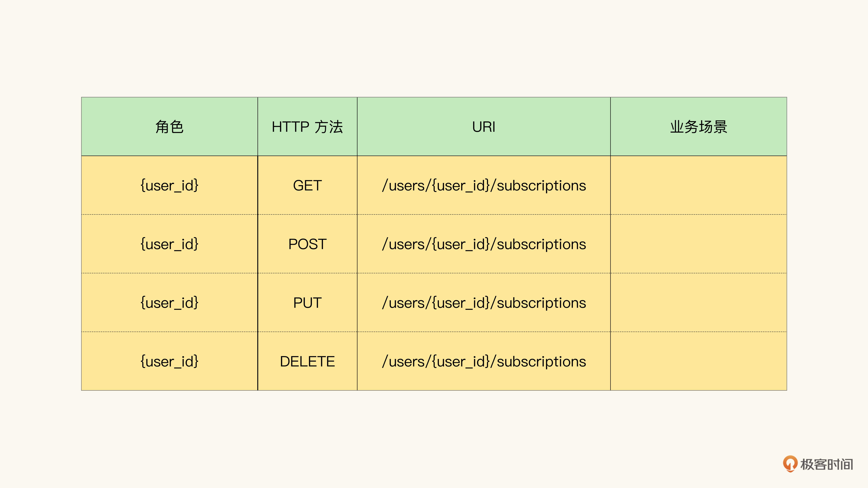Click the PUT method cell
This screenshot has height=488, width=868.
(x=307, y=302)
